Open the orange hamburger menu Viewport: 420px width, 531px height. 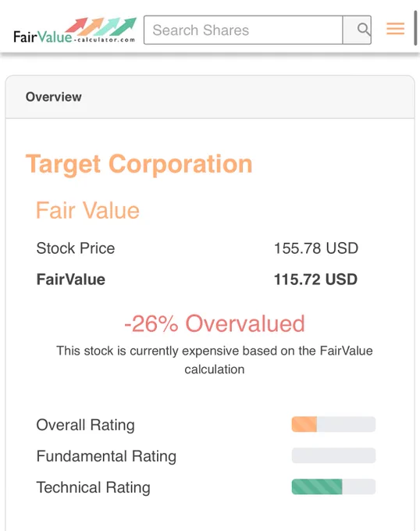pos(395,29)
